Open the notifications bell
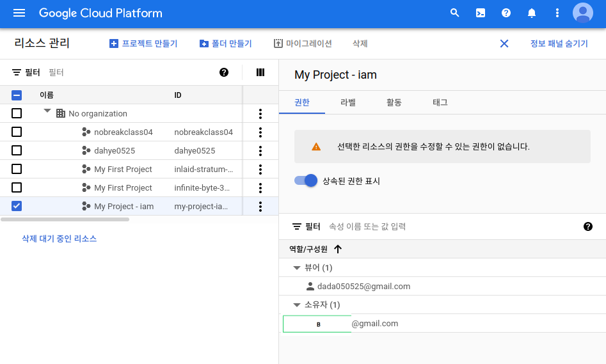 click(x=532, y=13)
